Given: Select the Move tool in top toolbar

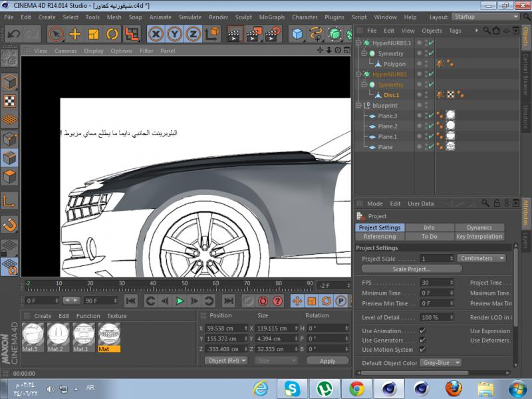Looking at the screenshot, I should [x=75, y=34].
